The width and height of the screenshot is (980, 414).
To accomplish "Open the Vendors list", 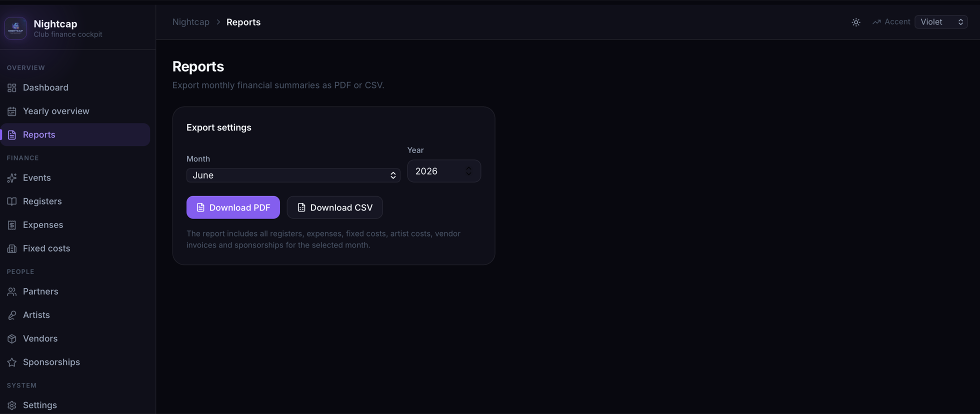I will coord(75,338).
